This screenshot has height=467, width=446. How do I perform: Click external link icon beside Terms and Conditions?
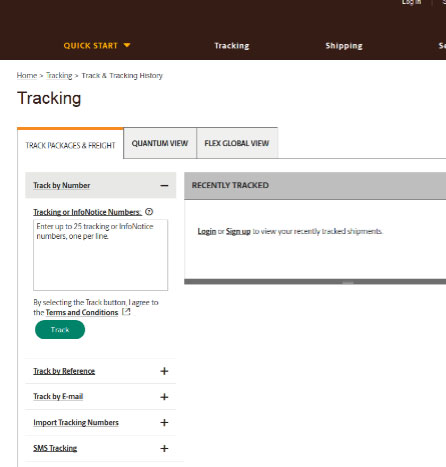coord(126,312)
